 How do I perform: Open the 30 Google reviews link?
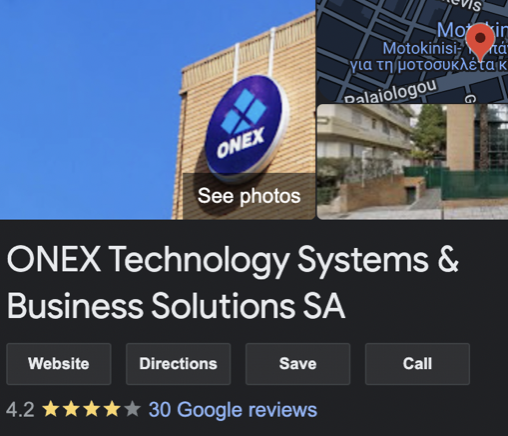[x=233, y=409]
